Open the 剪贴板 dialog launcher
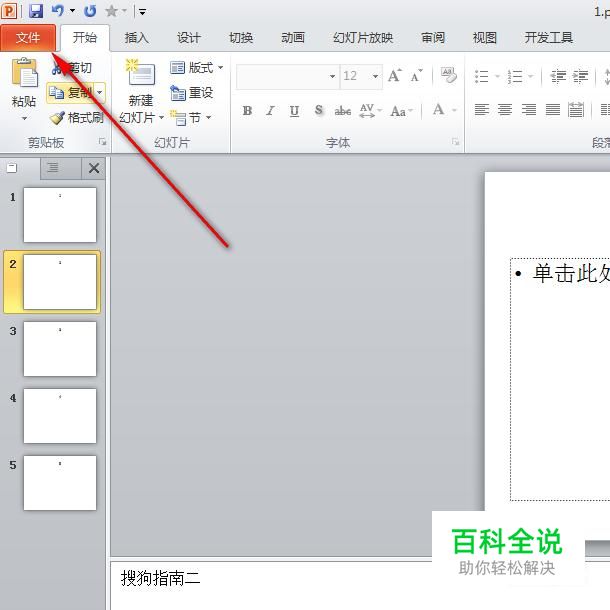610x610 pixels. [x=102, y=142]
